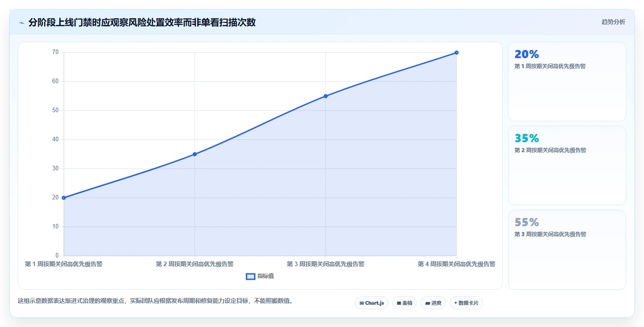Click the chart title starting 分阶段上线门禁时
Image resolution: width=644 pixels, height=327 pixels.
coord(142,22)
